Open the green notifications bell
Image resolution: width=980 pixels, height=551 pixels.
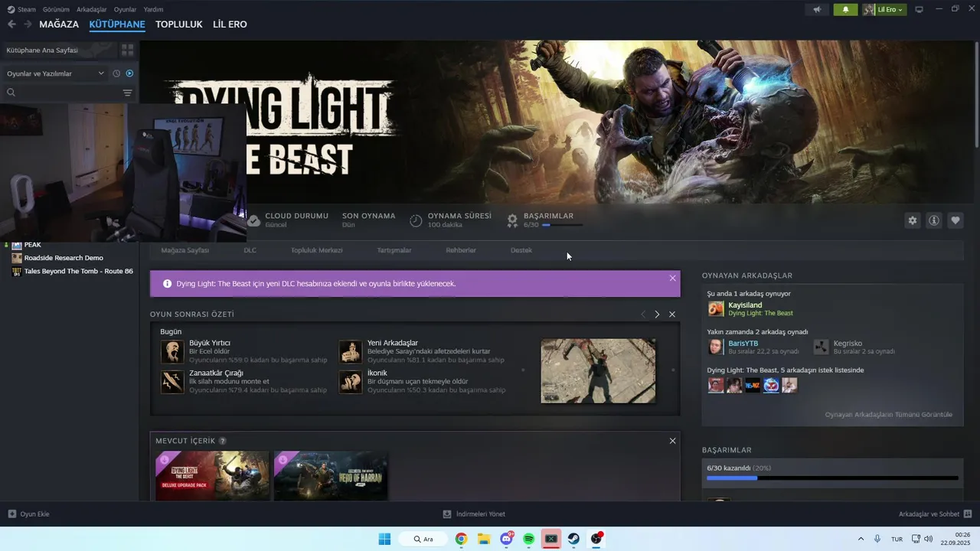[x=845, y=9]
